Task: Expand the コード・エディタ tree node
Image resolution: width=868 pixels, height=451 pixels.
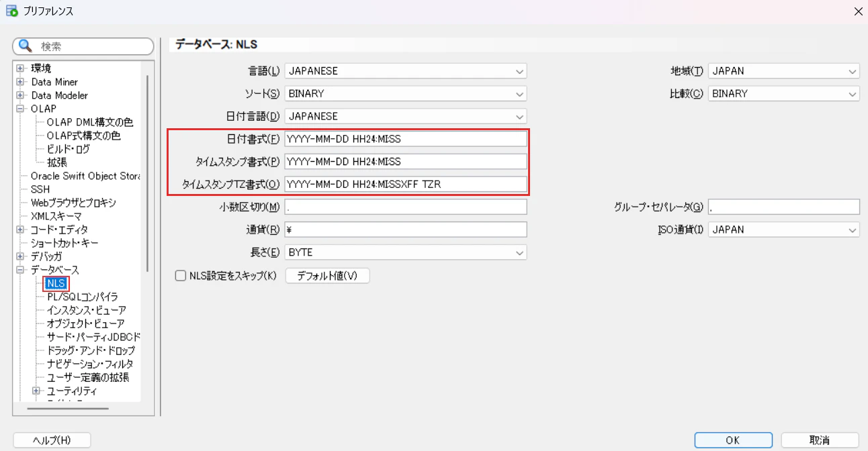Action: (x=20, y=230)
